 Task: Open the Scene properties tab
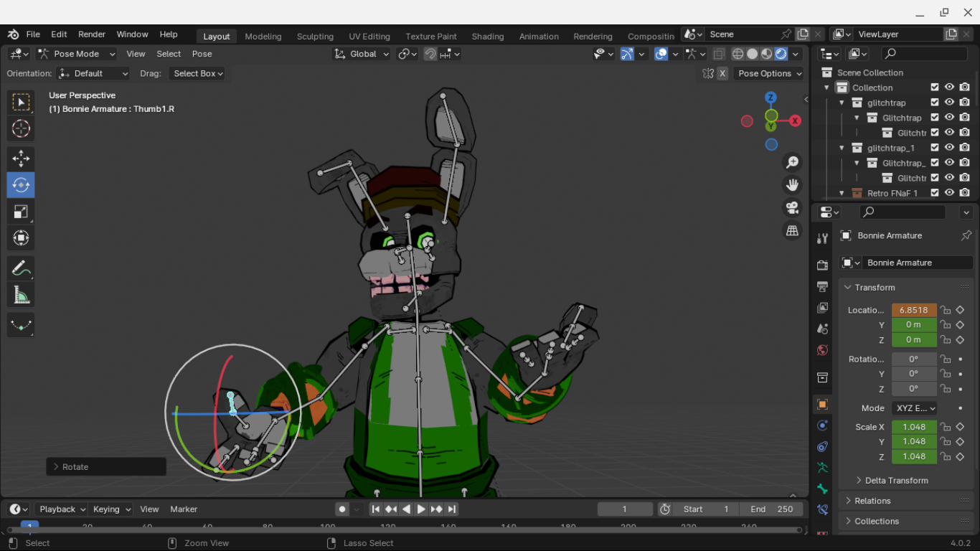822,329
